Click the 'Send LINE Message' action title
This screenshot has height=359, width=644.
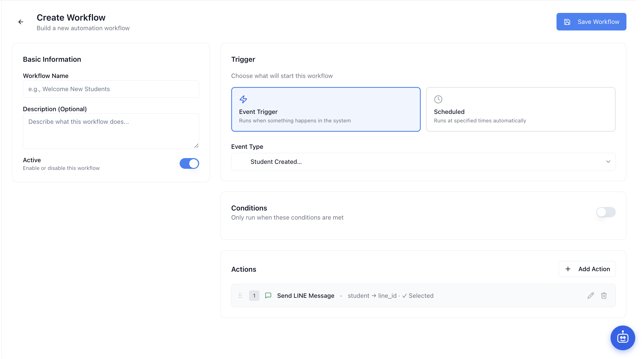coord(306,296)
